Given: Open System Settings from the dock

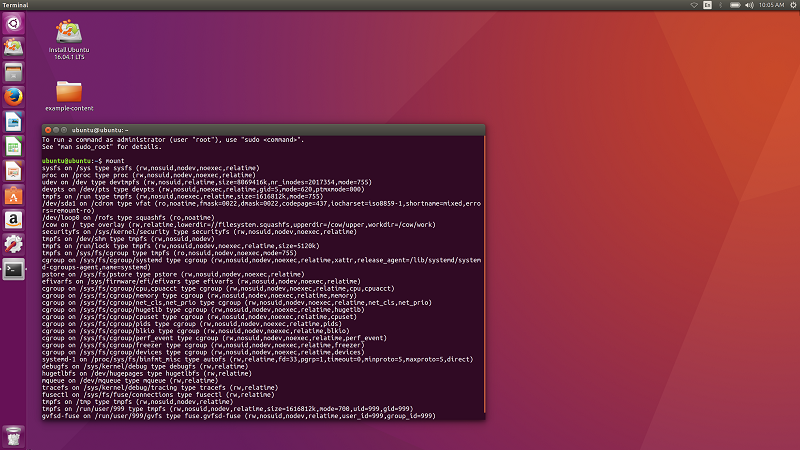Looking at the screenshot, I should tap(13, 244).
